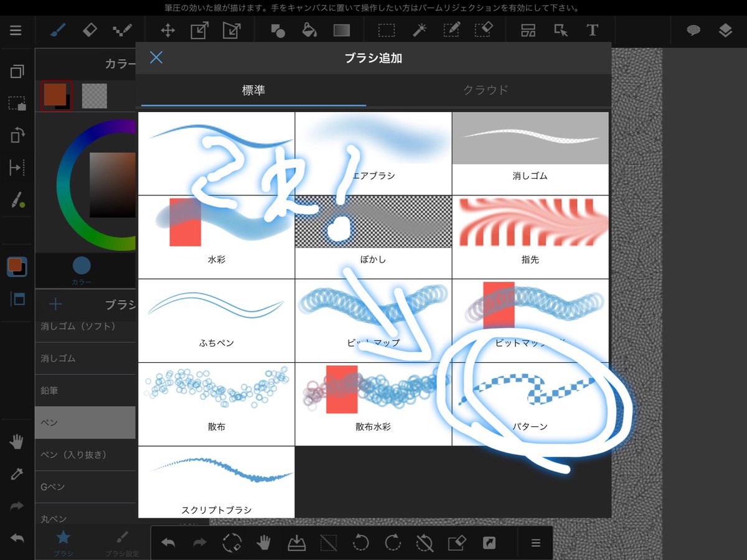747x560 pixels.
Task: Choose the 消しゴム brush type in dialog
Action: click(530, 154)
